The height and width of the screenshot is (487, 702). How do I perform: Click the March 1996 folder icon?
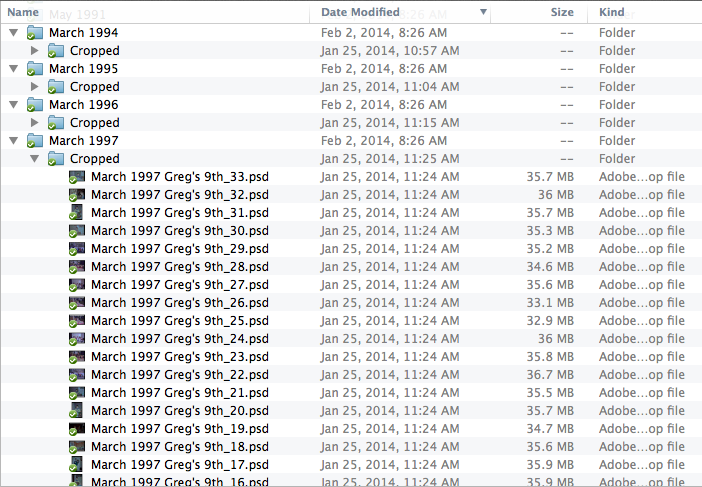[36, 105]
